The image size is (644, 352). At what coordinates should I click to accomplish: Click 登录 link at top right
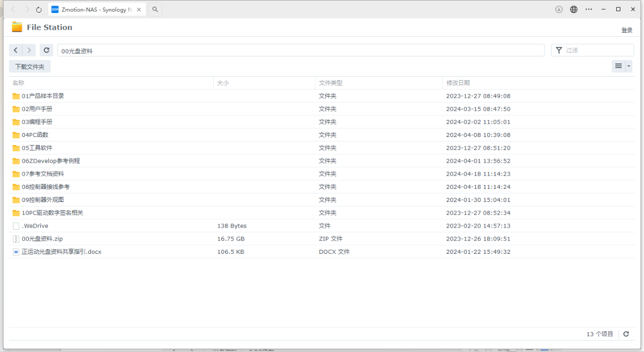(x=627, y=30)
